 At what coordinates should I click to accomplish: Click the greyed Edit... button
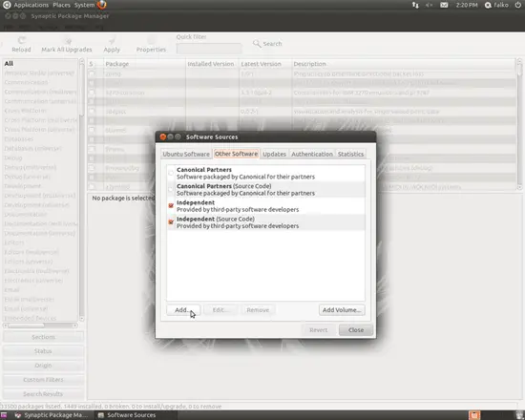point(221,310)
